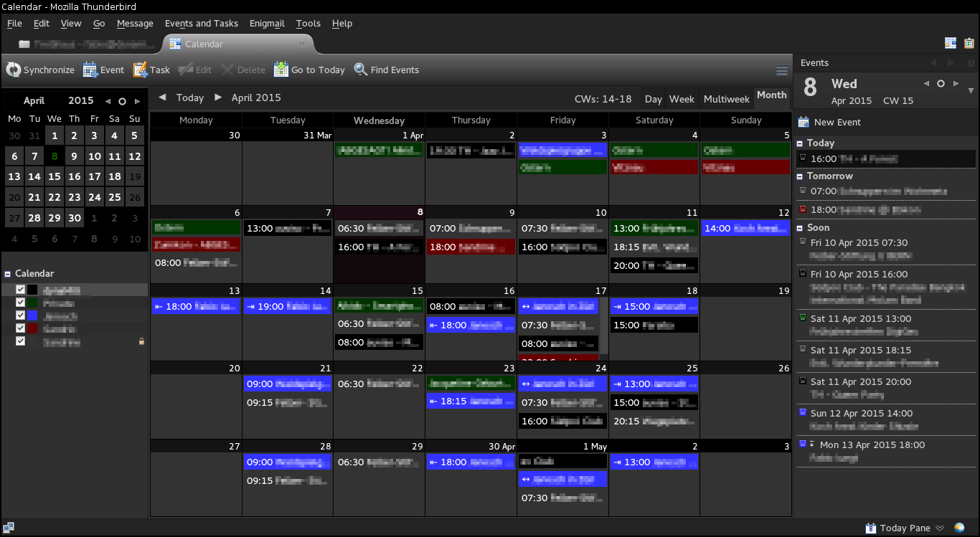The width and height of the screenshot is (980, 537).
Task: Open the Events and Tasks menu
Action: 201,23
